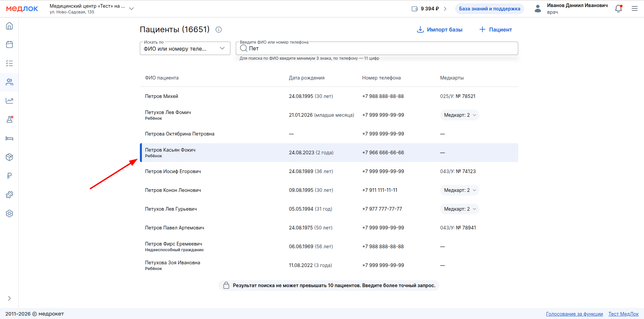Screen dimensions: 644x319
Task: Open the hamburger menu at top right
Action: [635, 9]
